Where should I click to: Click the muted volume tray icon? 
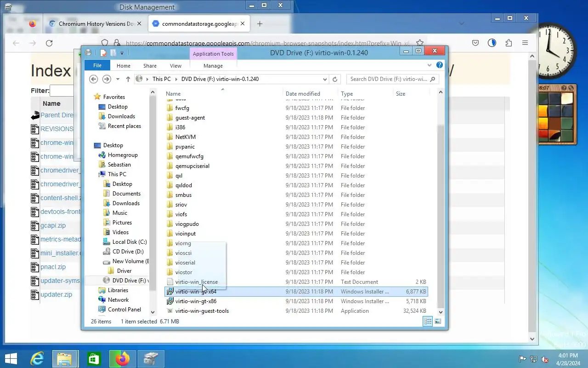tap(545, 359)
